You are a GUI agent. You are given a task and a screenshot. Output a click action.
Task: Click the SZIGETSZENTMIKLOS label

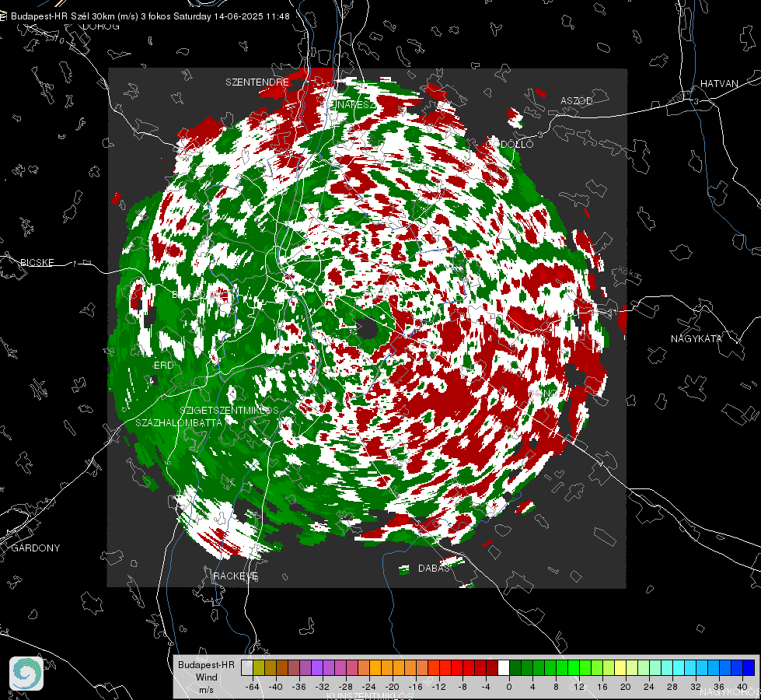(x=229, y=410)
